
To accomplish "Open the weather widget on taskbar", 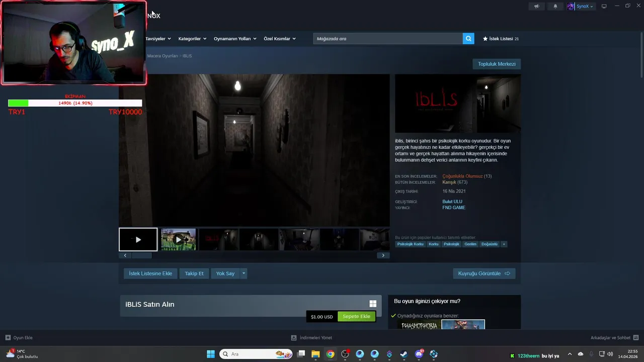I will pos(22,354).
